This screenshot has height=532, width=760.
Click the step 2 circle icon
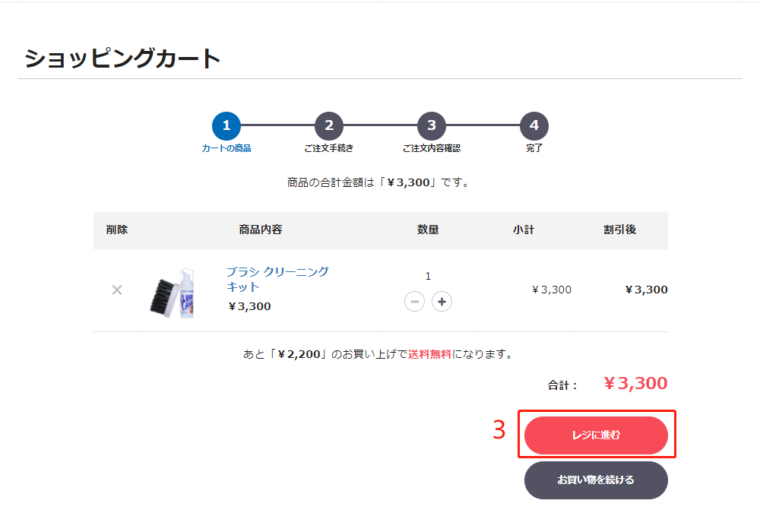pos(329,126)
